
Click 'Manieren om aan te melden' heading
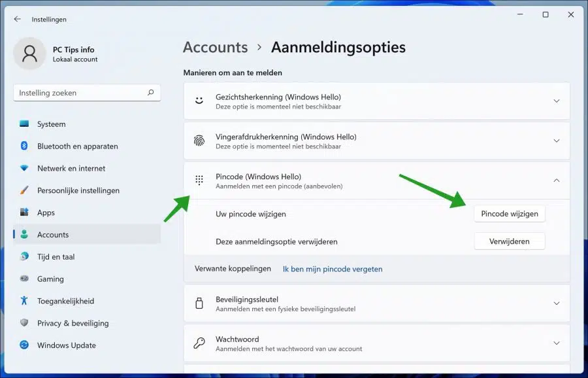tap(233, 73)
